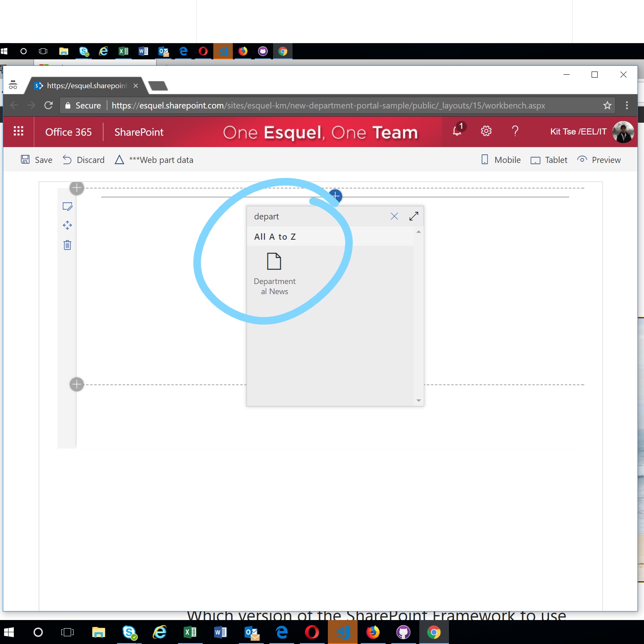Expand the web part picker
The width and height of the screenshot is (644, 644).
(414, 216)
